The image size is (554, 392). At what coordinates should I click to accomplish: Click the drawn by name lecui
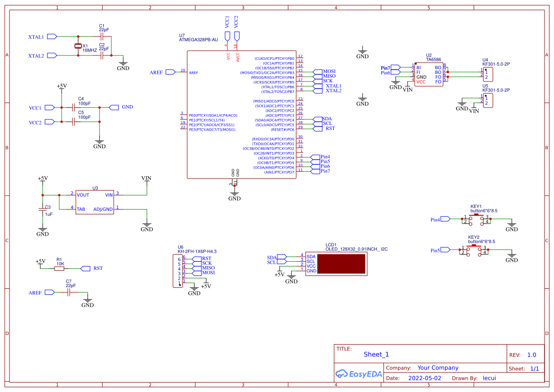tap(489, 378)
